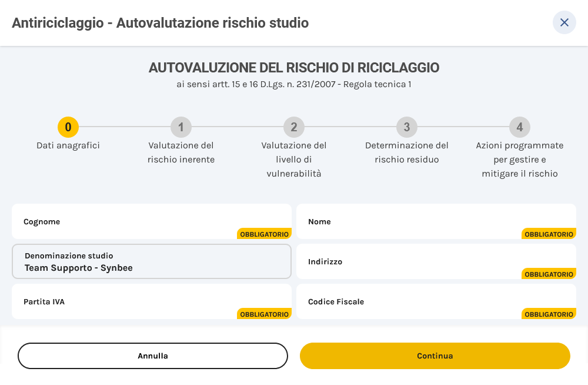
Task: Click the Rischio residuo step label
Action: pyautogui.click(x=407, y=152)
